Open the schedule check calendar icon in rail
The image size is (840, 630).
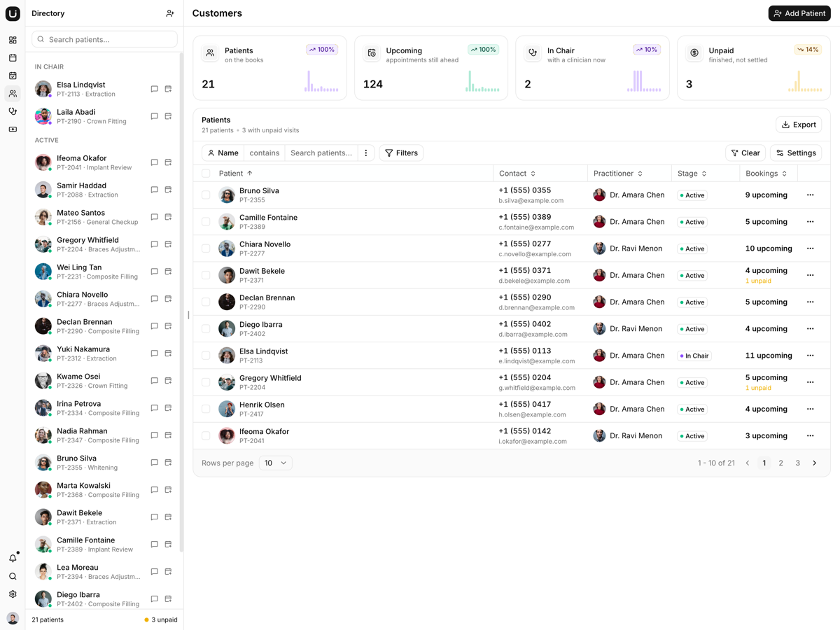(13, 76)
